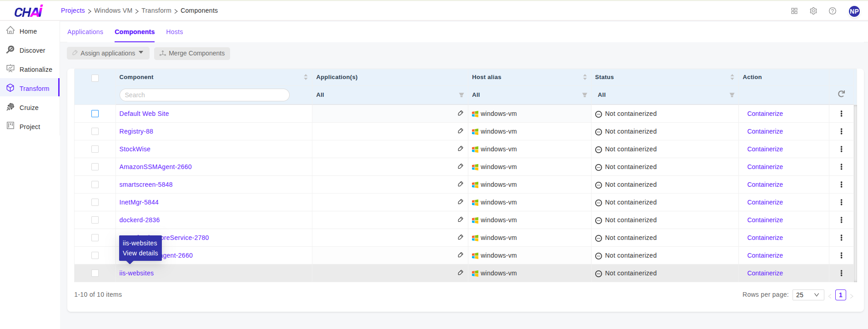Screen dimensions: 868x329
Task: Open the Windows VM breadcrumb link
Action: (113, 10)
